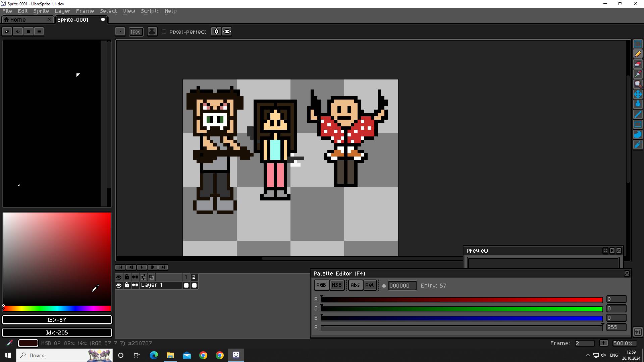The image size is (644, 362).
Task: Toggle the lock on Layer 1
Action: click(127, 285)
